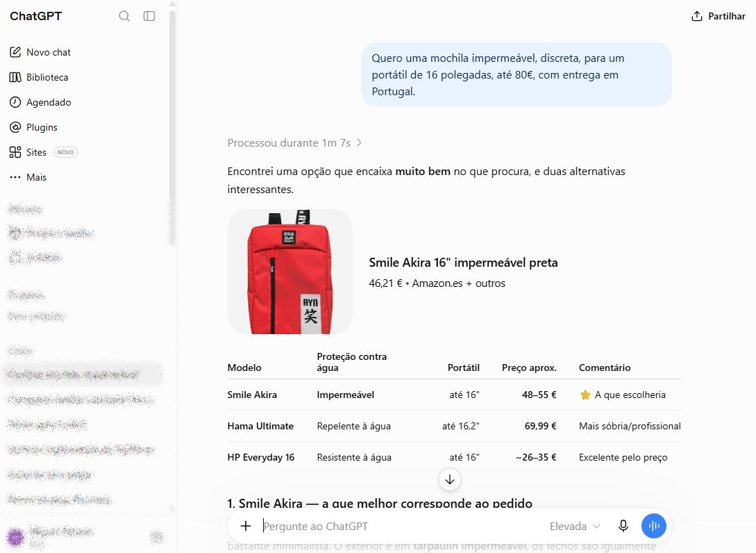
Task: Click the '46,21 € • Amazon.es + outros' price line
Action: point(437,283)
